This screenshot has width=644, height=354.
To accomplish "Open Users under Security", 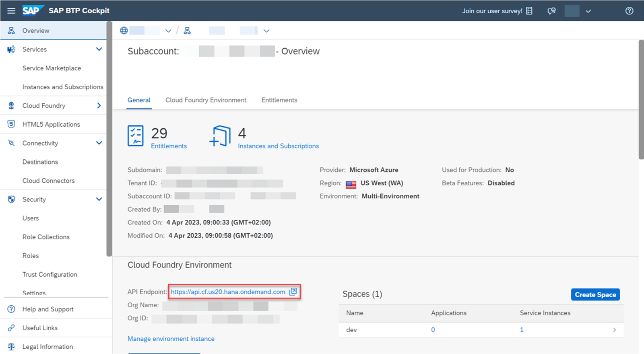I will 31,218.
